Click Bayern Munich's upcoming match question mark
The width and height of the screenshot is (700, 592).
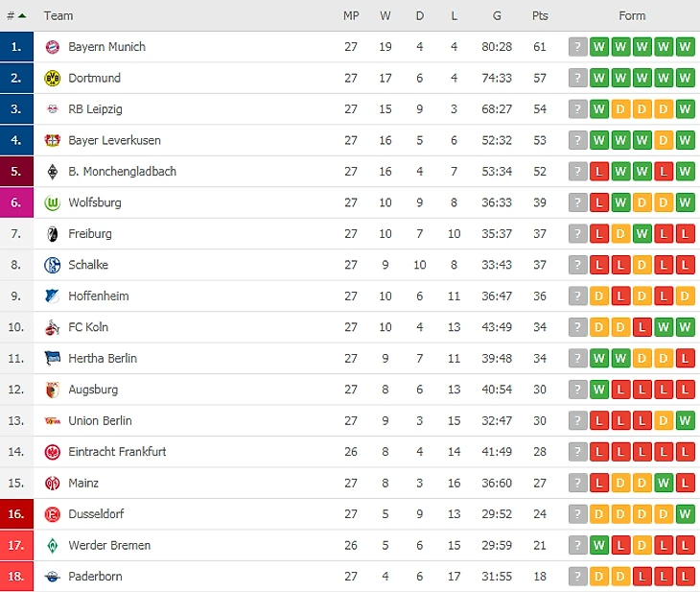(577, 47)
